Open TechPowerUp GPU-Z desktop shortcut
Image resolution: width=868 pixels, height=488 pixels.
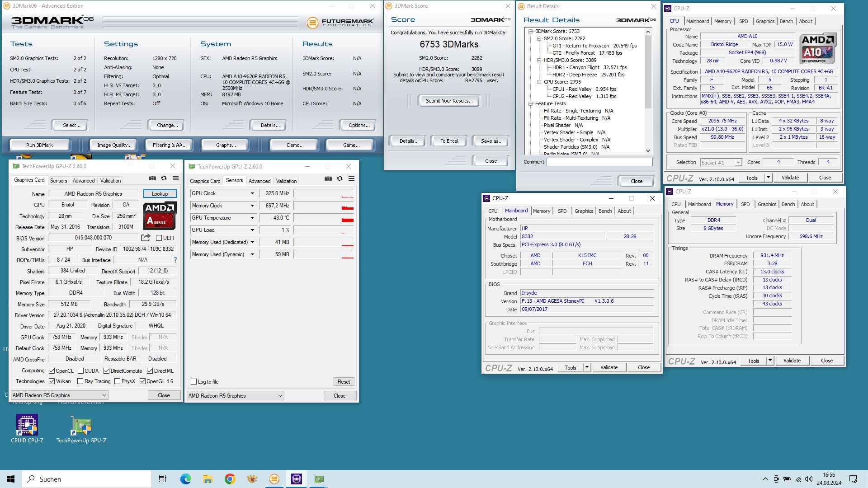(81, 429)
